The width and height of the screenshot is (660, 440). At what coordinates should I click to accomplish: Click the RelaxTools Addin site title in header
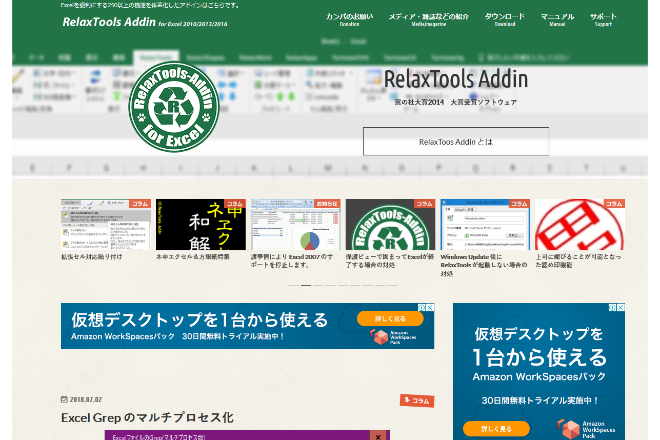(x=109, y=21)
